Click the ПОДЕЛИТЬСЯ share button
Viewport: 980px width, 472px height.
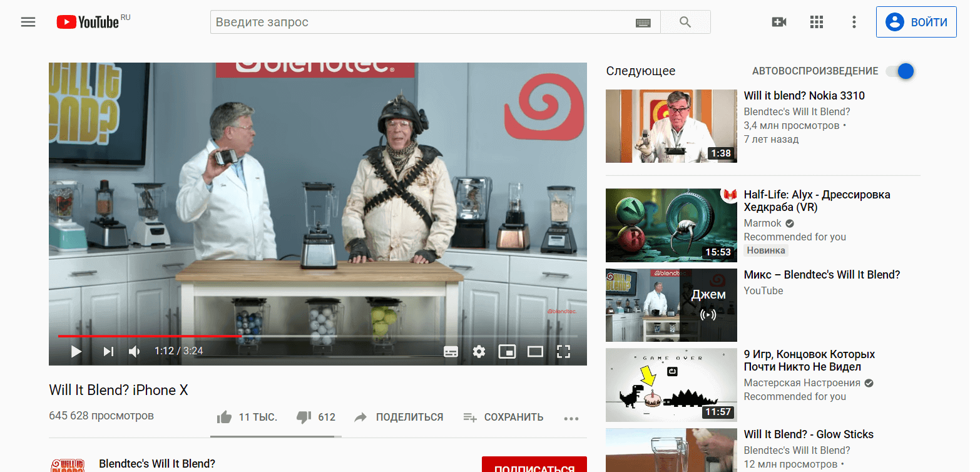click(399, 417)
